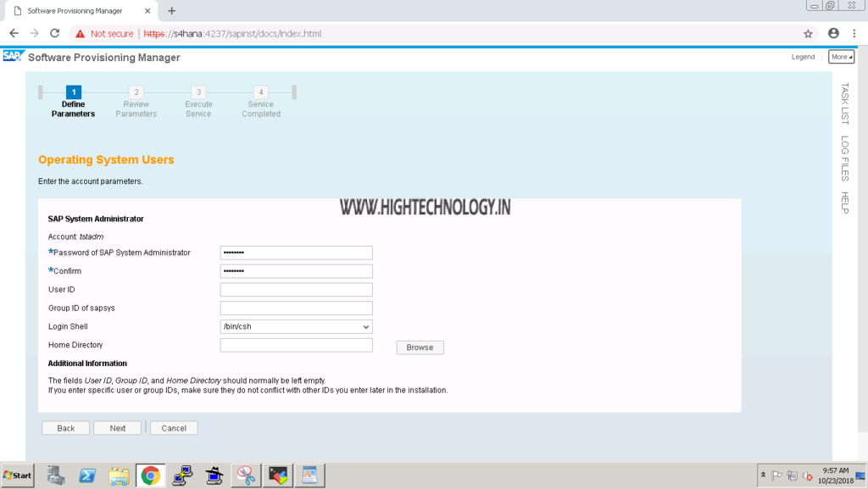Go back to the previous browser page
This screenshot has height=489, width=868.
14,34
